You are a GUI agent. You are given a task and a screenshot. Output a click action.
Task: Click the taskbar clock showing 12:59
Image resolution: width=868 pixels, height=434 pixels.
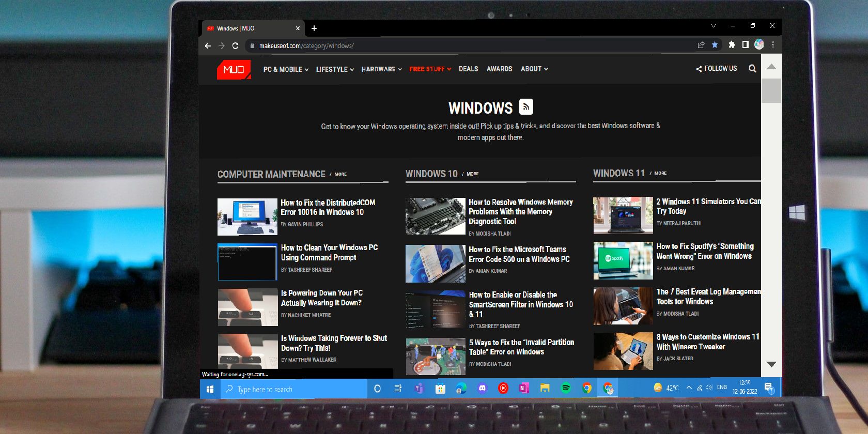tap(745, 387)
